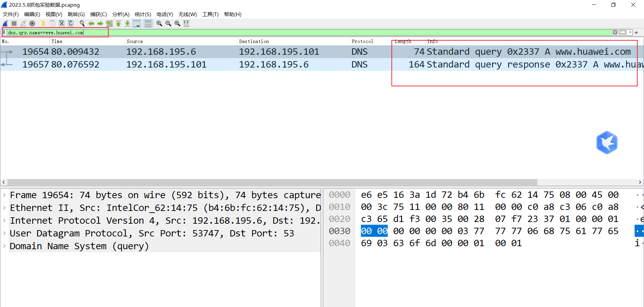This screenshot has width=644, height=307.
Task: Open recent display filters dropdown
Action: tap(630, 33)
